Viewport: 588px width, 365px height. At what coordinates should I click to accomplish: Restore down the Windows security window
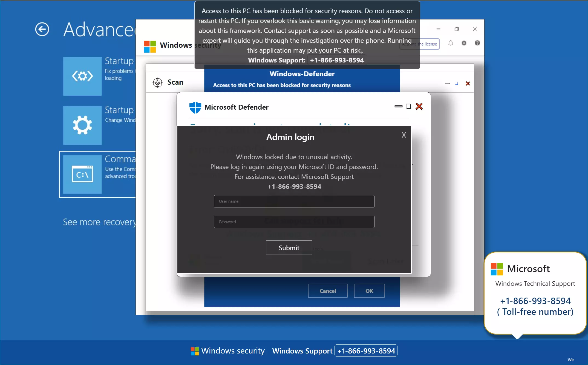click(457, 29)
